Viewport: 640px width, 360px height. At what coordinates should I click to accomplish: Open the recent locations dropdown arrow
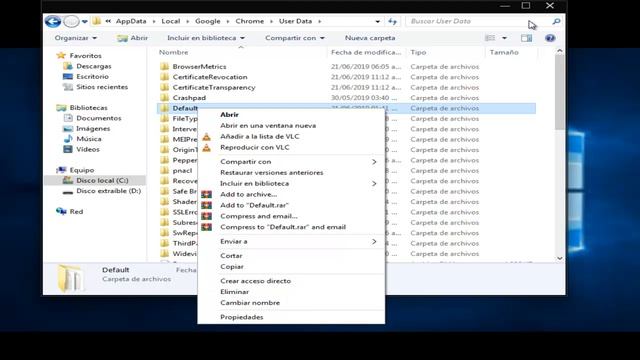pos(84,22)
